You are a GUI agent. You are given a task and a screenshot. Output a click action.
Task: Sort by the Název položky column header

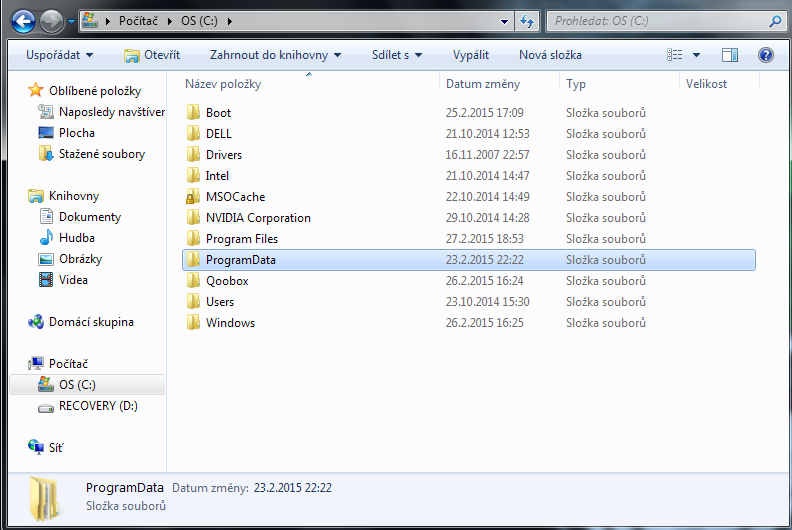pos(312,84)
